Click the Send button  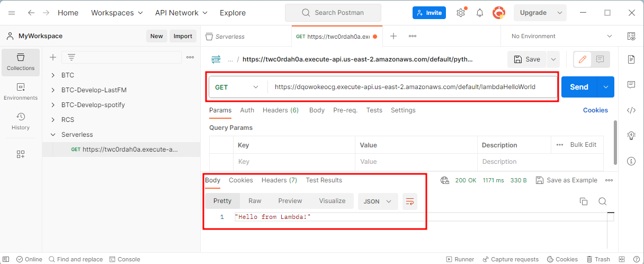tap(579, 87)
